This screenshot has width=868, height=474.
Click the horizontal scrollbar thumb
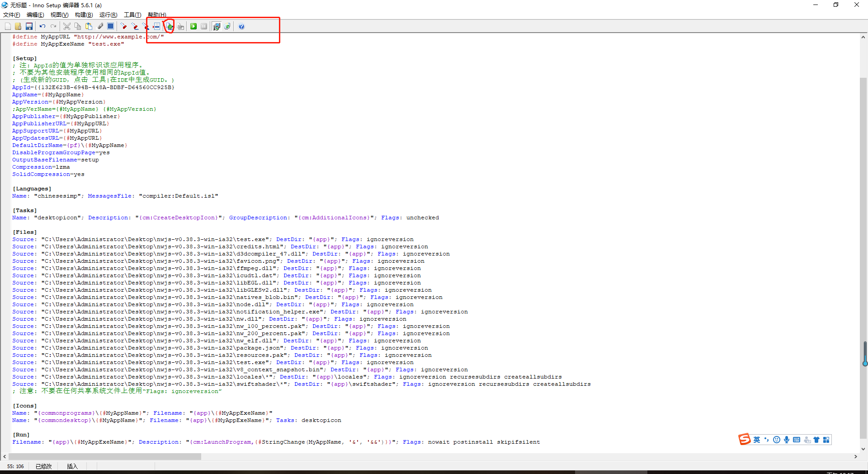[104, 457]
